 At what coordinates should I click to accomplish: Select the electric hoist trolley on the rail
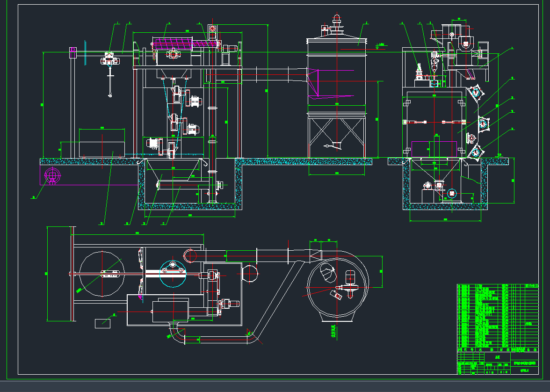109,60
